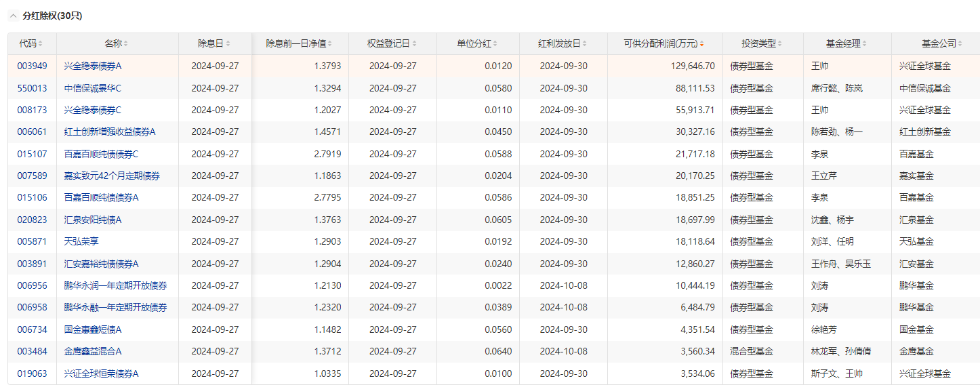
Task: Open the 百嘉百顺纯债债券C fund link
Action: pos(101,154)
